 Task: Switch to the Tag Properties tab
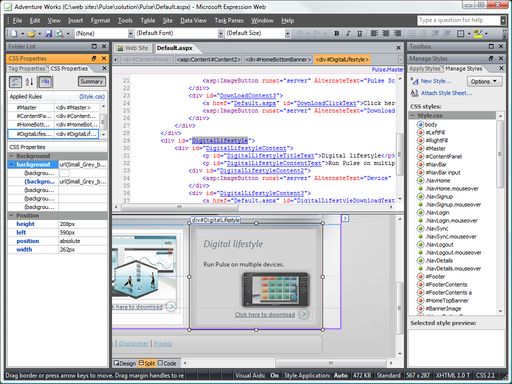coord(27,69)
